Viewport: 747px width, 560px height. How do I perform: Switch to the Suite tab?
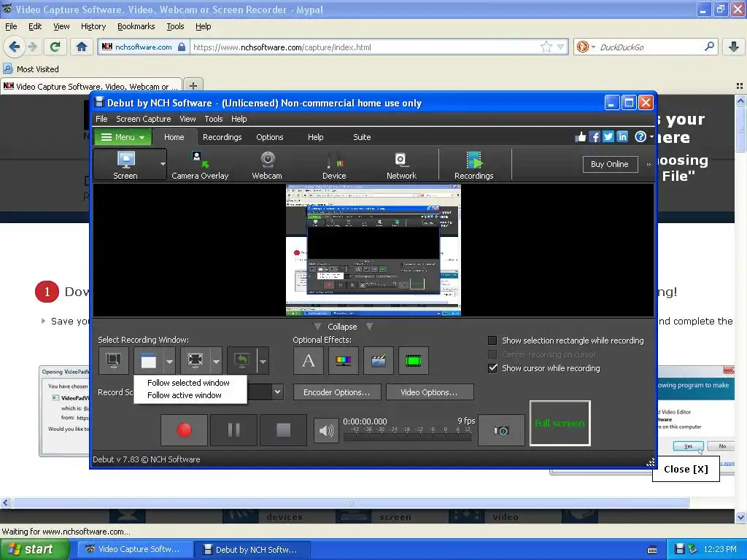coord(362,137)
